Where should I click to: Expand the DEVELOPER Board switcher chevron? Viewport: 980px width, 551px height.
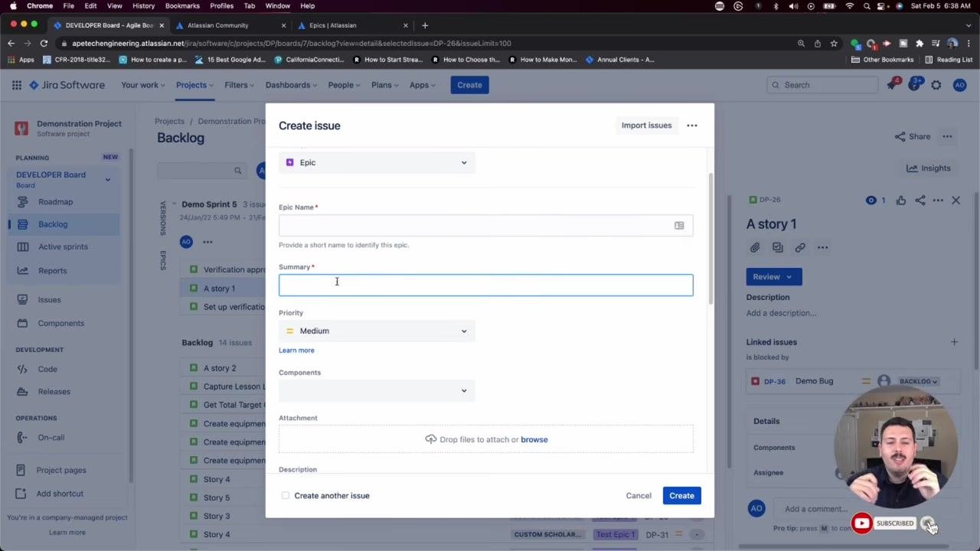point(107,180)
